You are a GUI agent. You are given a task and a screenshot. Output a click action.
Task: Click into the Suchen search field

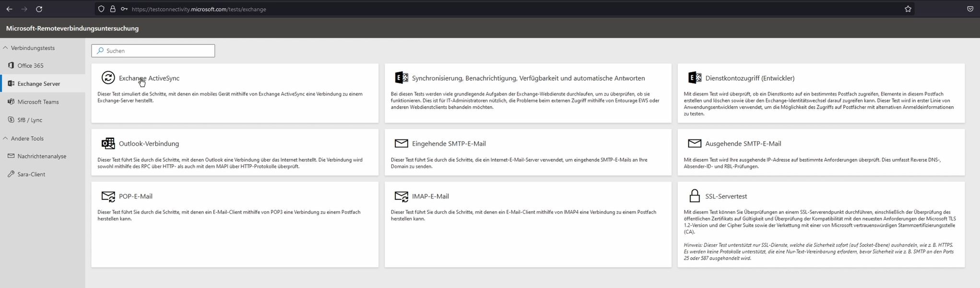point(153,50)
